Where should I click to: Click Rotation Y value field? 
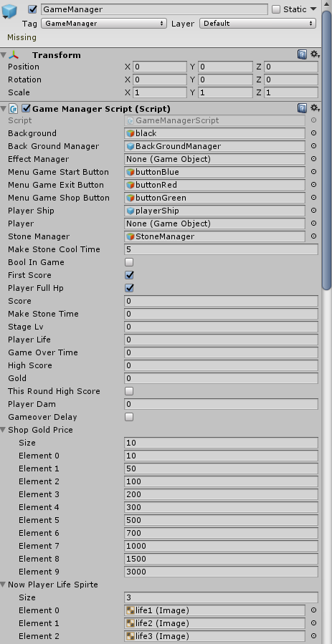click(x=225, y=80)
